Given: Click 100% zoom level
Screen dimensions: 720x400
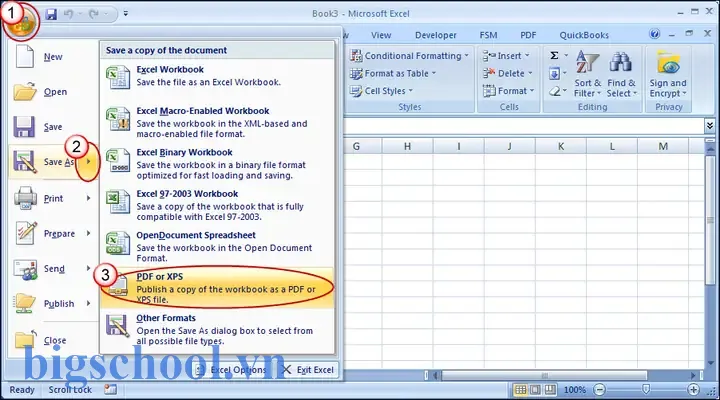Looking at the screenshot, I should tap(575, 390).
